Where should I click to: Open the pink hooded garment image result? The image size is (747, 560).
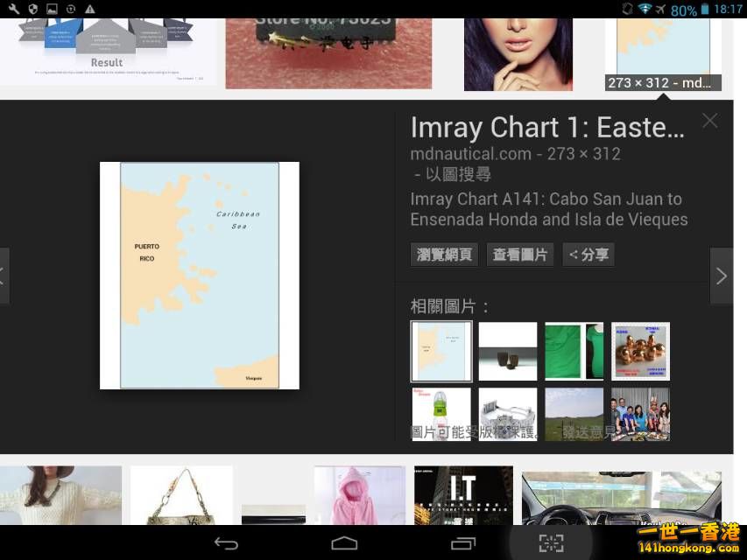pos(360,495)
